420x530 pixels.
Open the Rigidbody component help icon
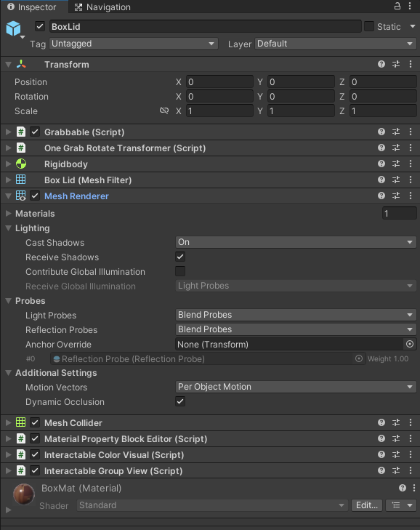pos(381,164)
